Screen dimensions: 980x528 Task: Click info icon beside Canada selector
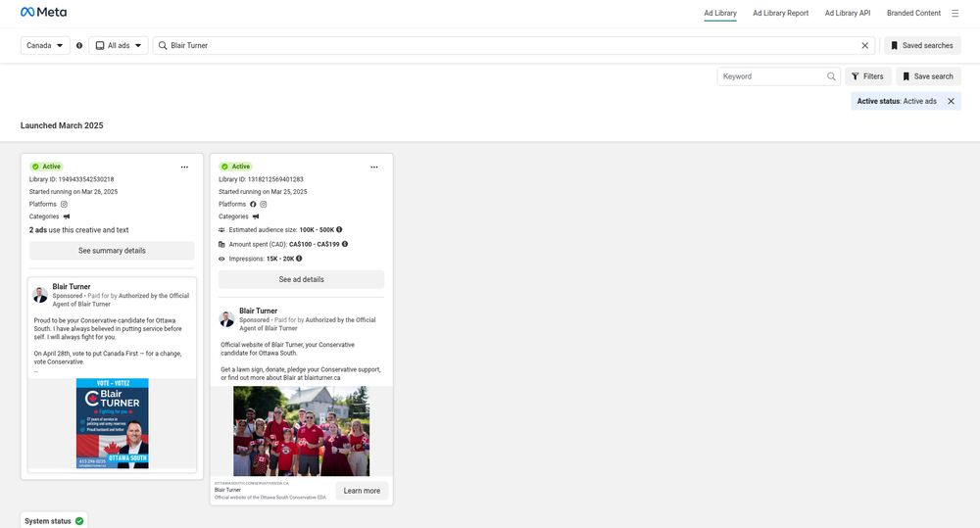tap(79, 46)
